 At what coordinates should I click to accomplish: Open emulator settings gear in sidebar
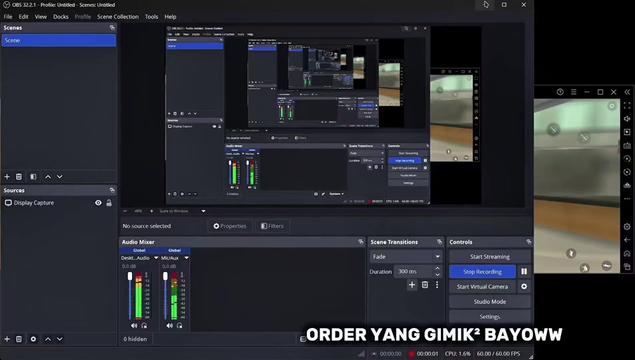pyautogui.click(x=627, y=226)
